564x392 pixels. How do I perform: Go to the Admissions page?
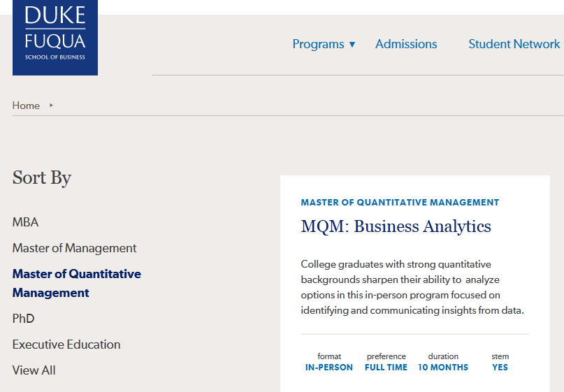(x=406, y=44)
